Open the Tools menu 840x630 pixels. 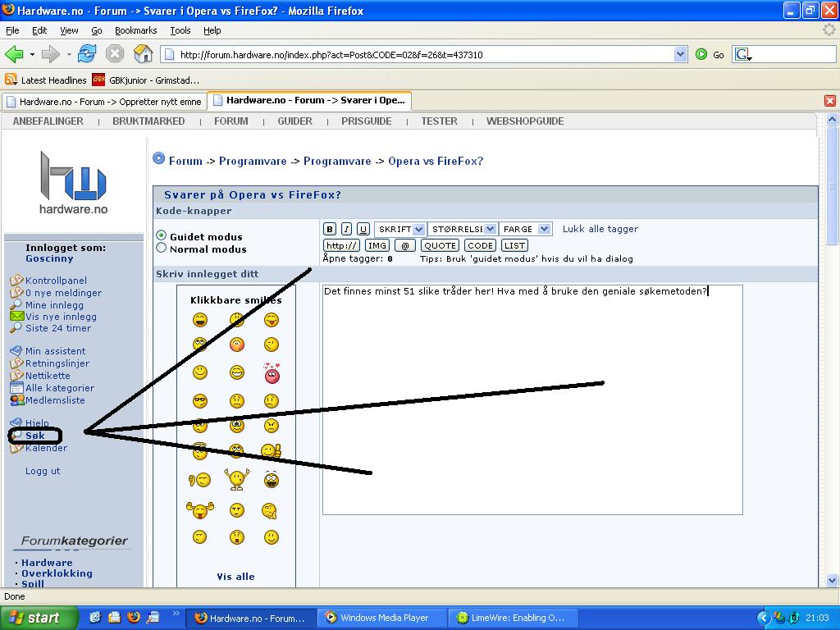coord(180,30)
